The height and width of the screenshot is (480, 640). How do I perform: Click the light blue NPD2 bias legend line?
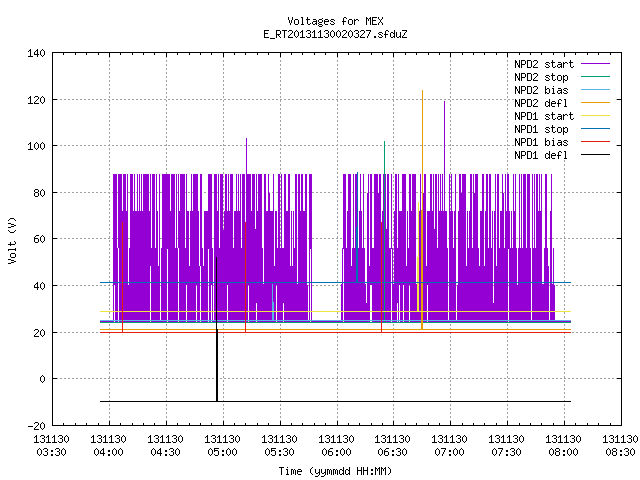[x=596, y=89]
